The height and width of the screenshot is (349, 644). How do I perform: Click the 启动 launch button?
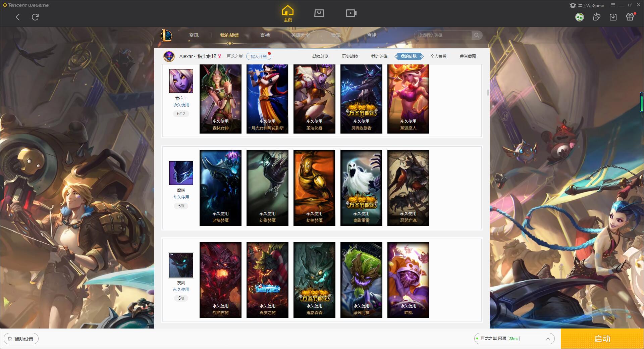(x=602, y=339)
